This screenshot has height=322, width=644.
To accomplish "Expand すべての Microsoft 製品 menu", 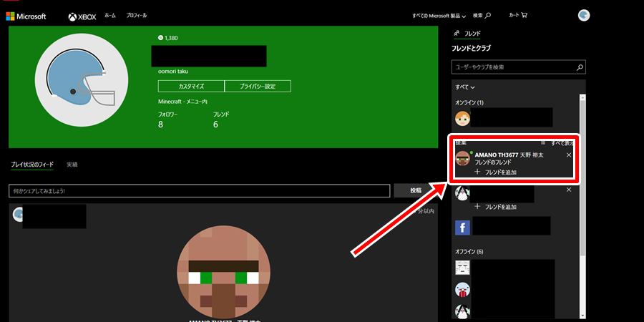I will click(x=439, y=15).
